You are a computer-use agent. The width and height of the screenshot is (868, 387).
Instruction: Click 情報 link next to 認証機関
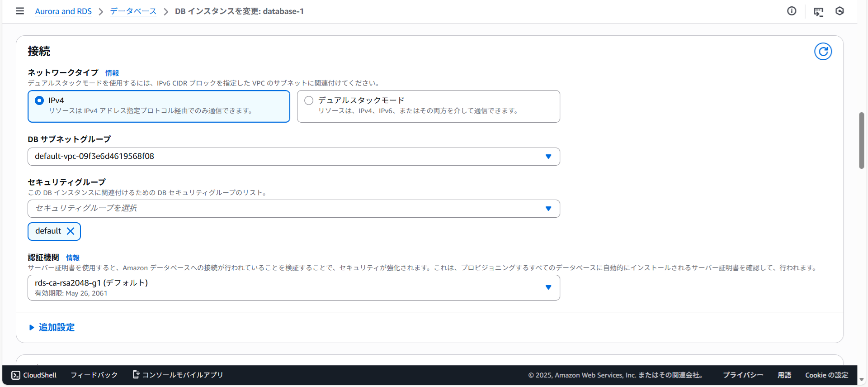[x=73, y=258]
